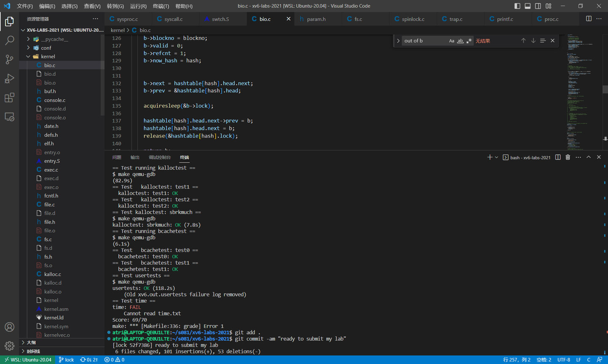Switch to the spinlock.c tab
608x364 pixels.
[x=413, y=19]
